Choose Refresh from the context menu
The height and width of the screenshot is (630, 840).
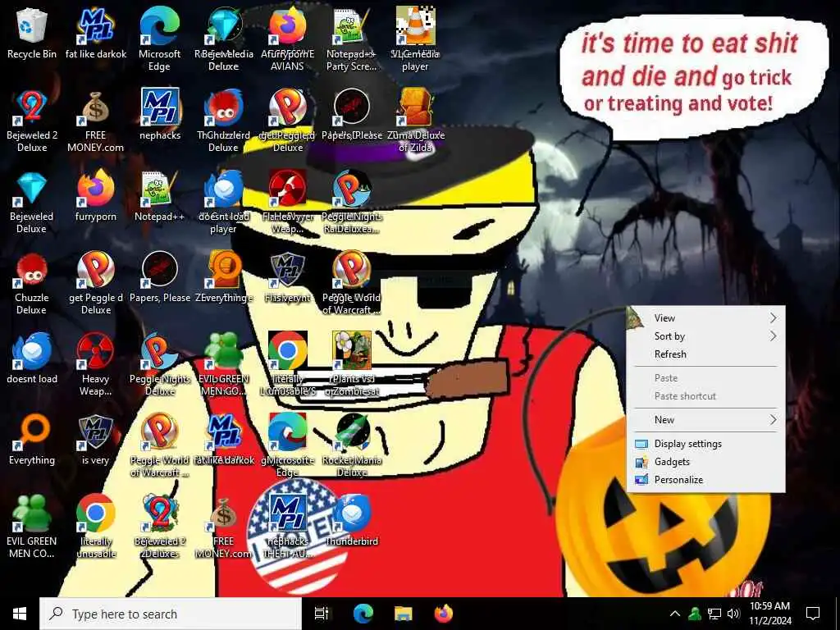pyautogui.click(x=705, y=354)
